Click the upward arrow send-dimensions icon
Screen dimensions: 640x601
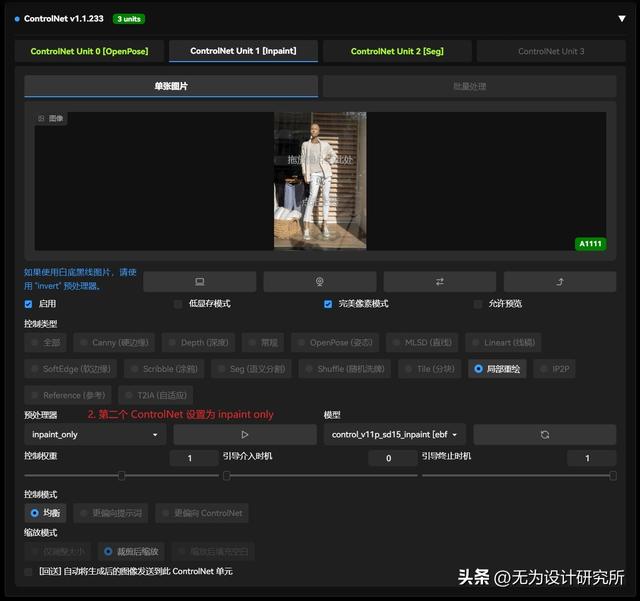coord(559,282)
